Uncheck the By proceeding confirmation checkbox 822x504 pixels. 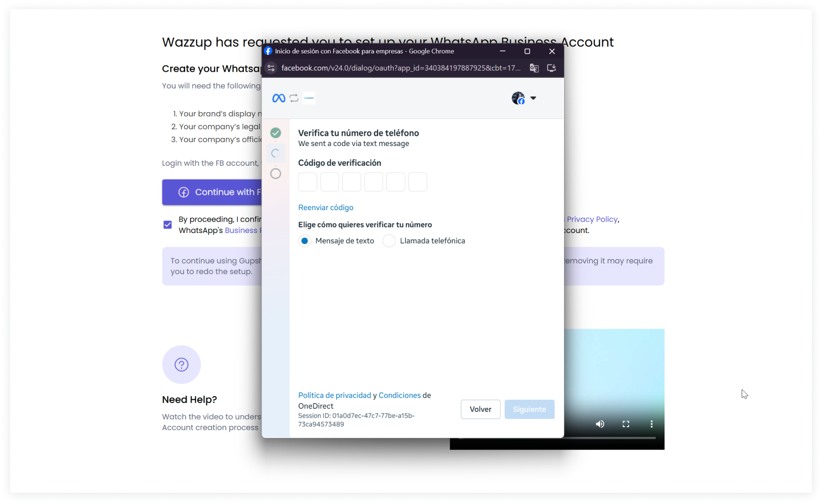[167, 225]
